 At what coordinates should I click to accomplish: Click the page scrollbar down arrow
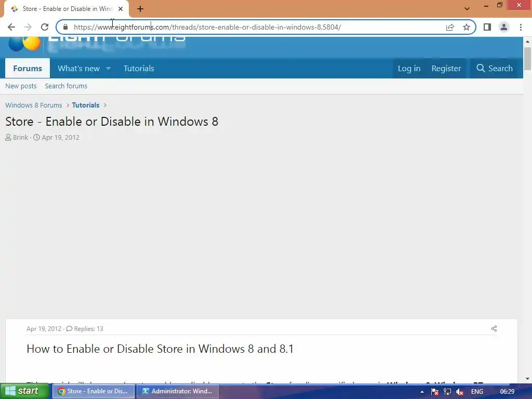point(527,379)
